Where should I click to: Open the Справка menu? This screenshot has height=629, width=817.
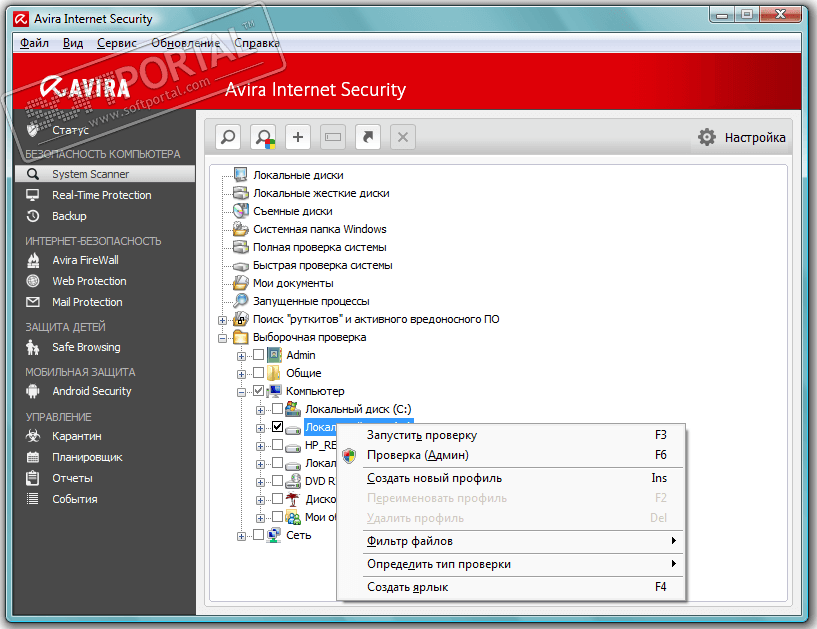pos(257,43)
